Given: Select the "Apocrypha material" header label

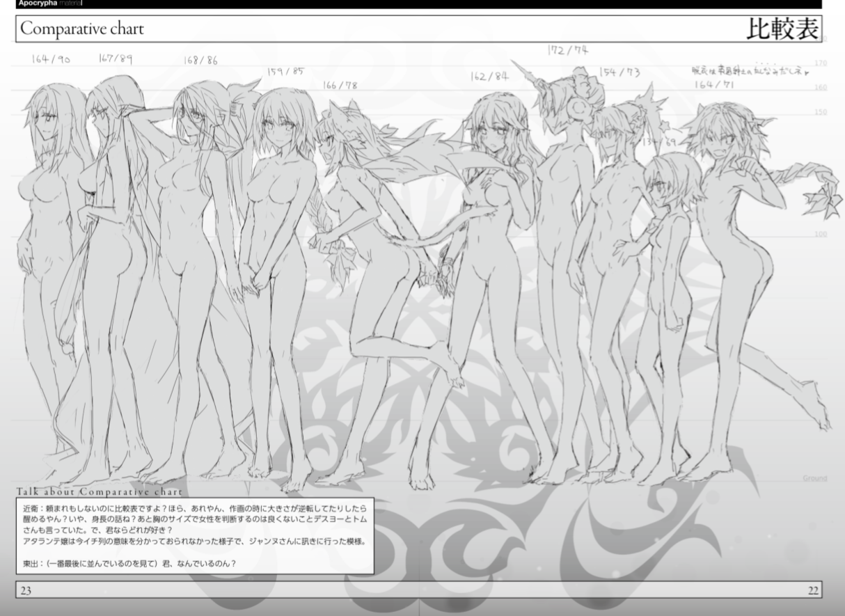Looking at the screenshot, I should pos(50,3).
